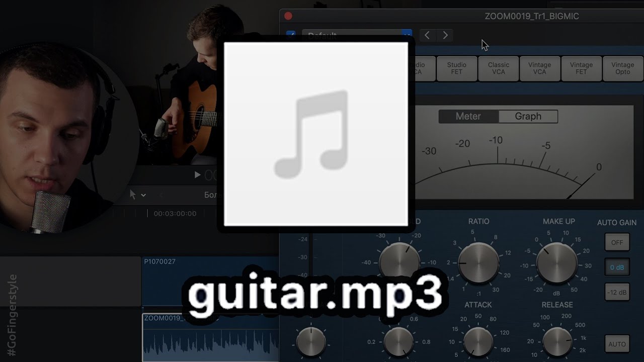Switch the display to Graph view

point(528,116)
